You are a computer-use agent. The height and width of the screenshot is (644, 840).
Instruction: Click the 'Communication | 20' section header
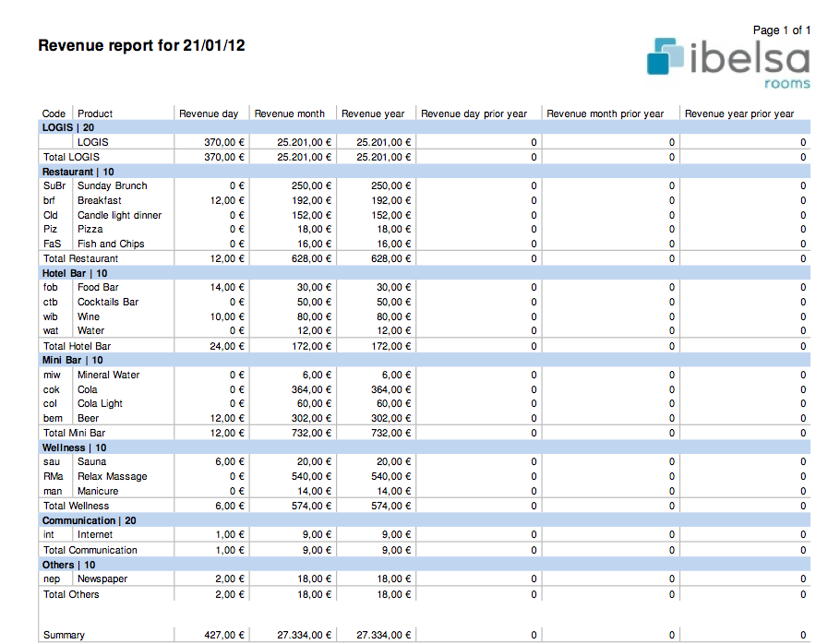[90, 520]
